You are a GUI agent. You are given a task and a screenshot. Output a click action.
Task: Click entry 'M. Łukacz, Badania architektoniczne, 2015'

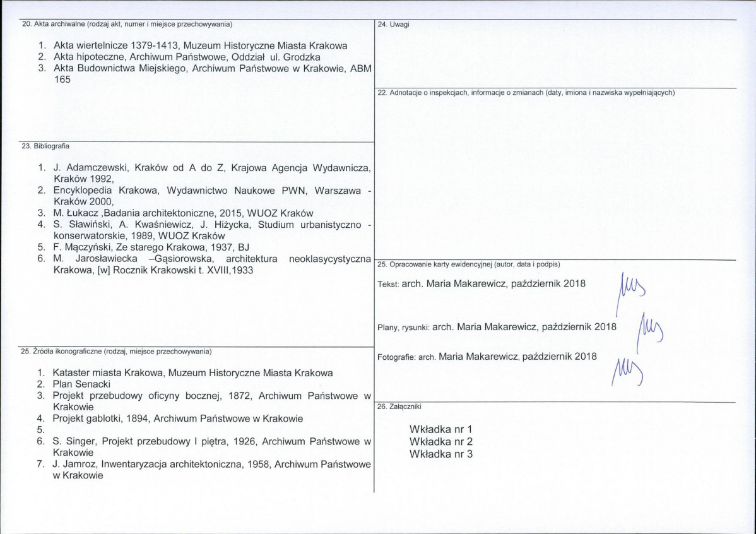pyautogui.click(x=183, y=213)
